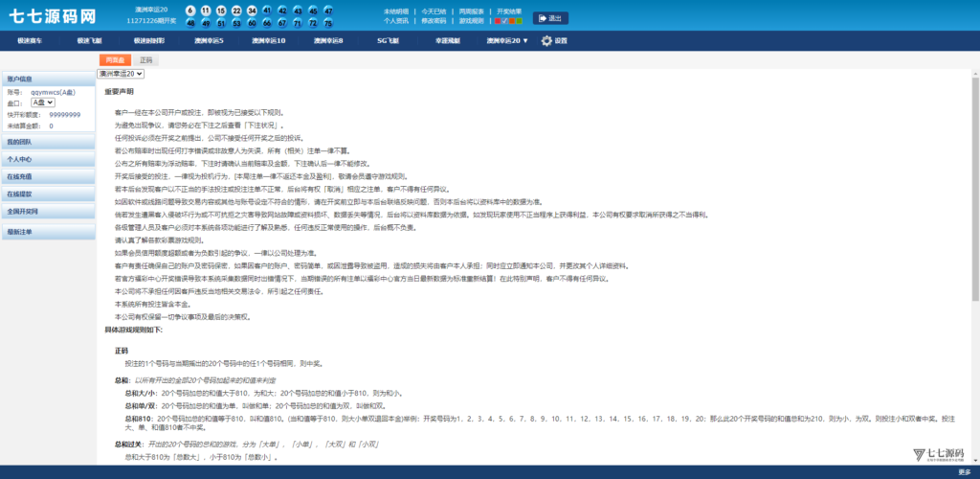Image resolution: width=980 pixels, height=479 pixels.
Task: Open the 开奖结果 link
Action: (509, 11)
